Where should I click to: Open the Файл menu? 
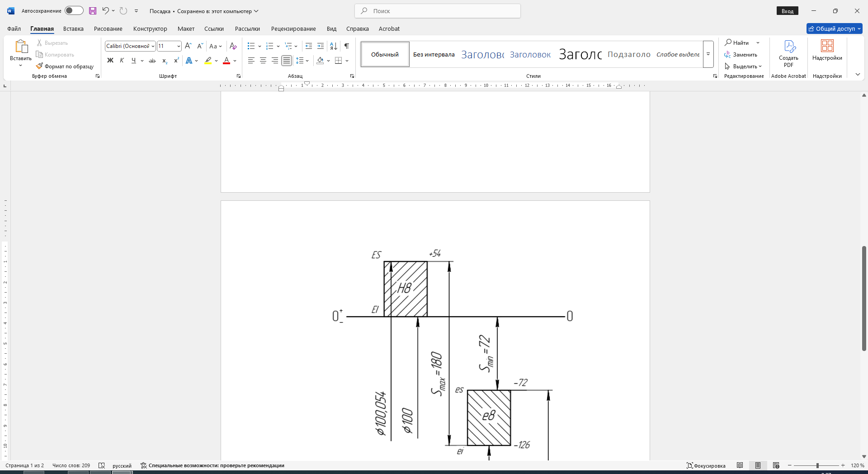point(14,28)
